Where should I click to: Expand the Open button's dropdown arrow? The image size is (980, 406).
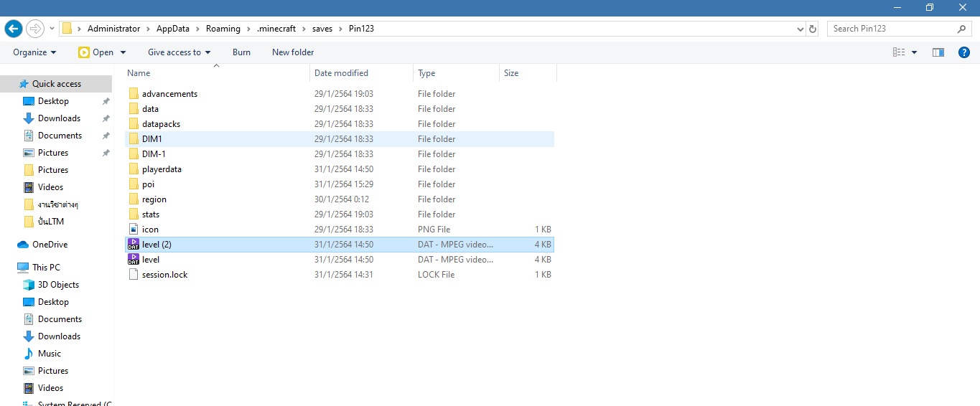[x=123, y=52]
